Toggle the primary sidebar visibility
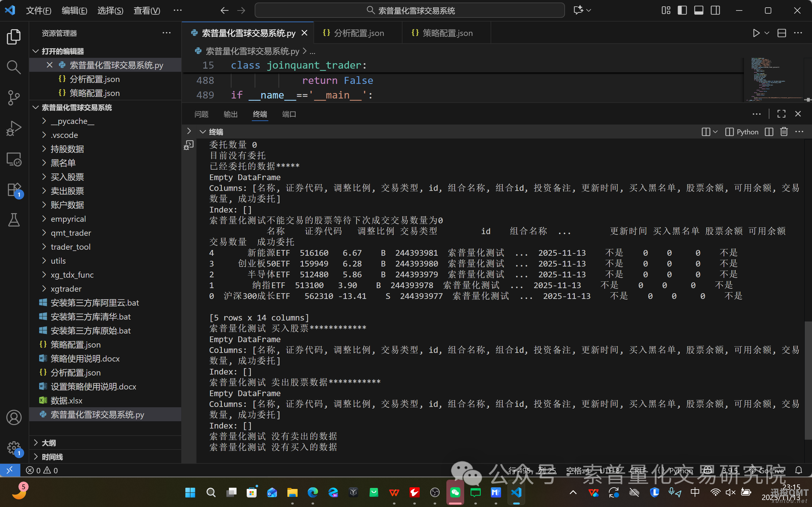The width and height of the screenshot is (812, 507). point(682,10)
